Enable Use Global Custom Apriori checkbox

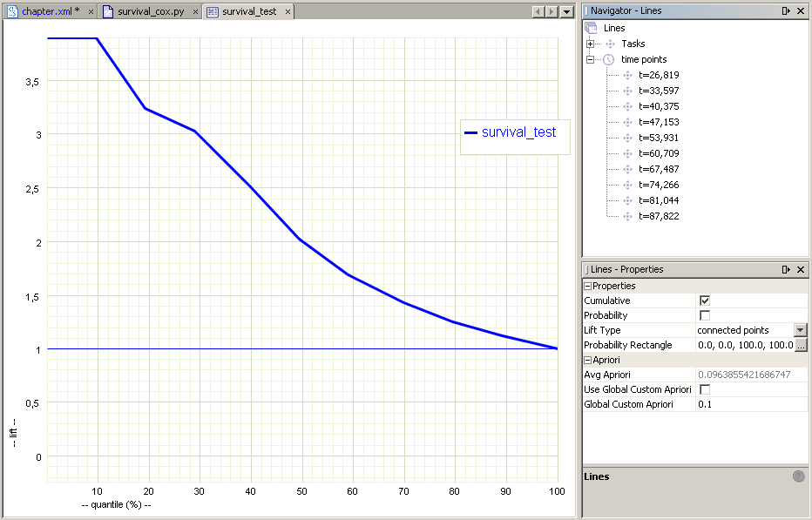tap(705, 389)
